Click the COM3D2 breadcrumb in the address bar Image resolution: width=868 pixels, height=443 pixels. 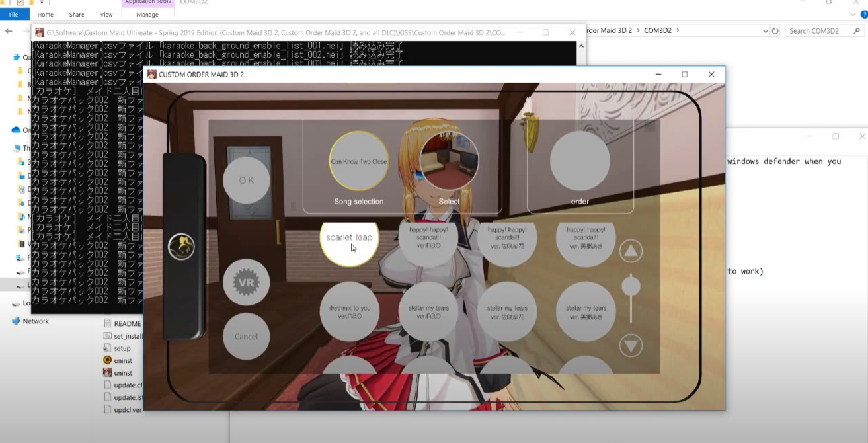pyautogui.click(x=656, y=30)
